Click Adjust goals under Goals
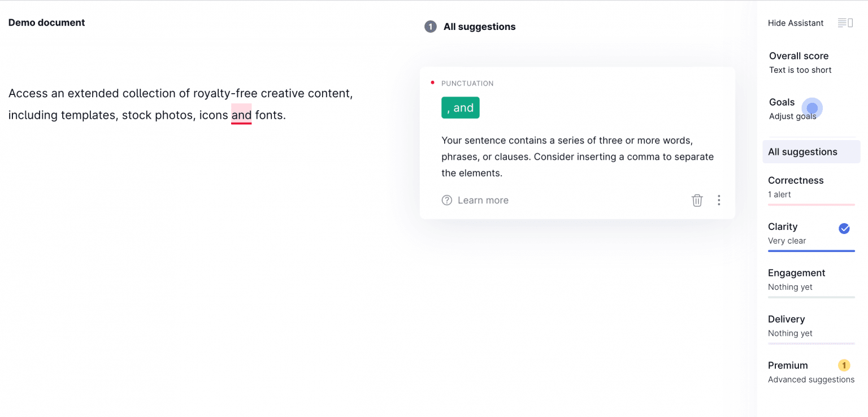The image size is (868, 417). coord(793,116)
